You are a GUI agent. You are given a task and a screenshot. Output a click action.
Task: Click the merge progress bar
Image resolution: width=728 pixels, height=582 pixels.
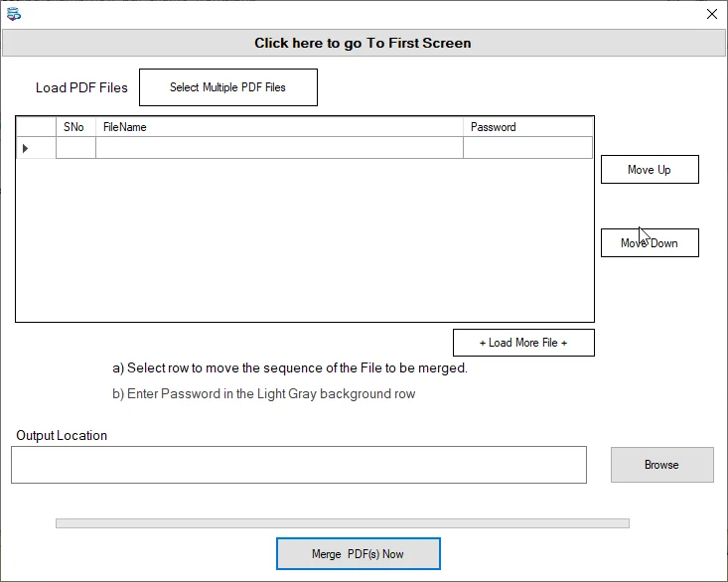[343, 523]
